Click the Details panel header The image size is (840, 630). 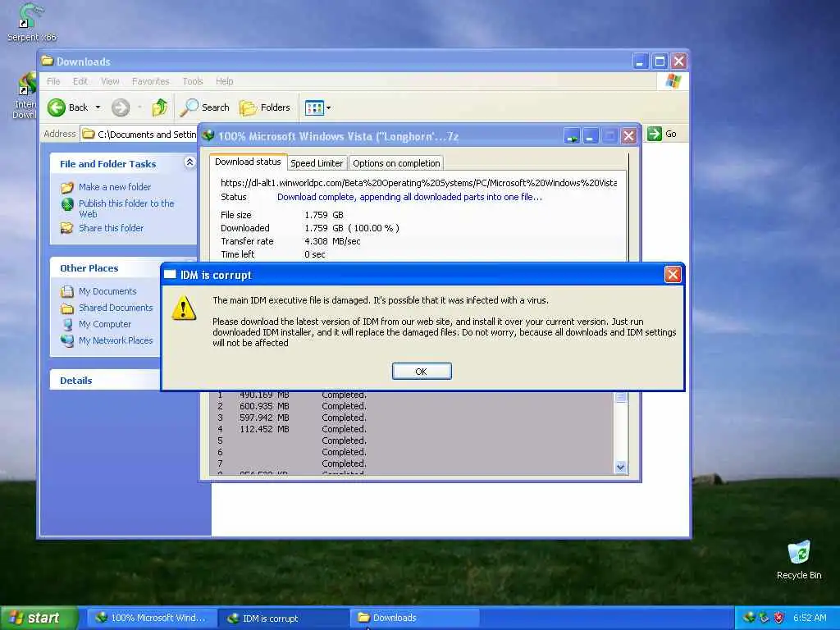coord(105,381)
